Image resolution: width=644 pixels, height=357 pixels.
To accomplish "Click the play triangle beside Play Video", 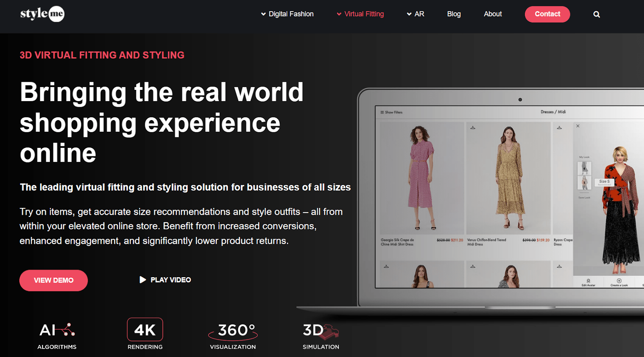I will (x=142, y=280).
